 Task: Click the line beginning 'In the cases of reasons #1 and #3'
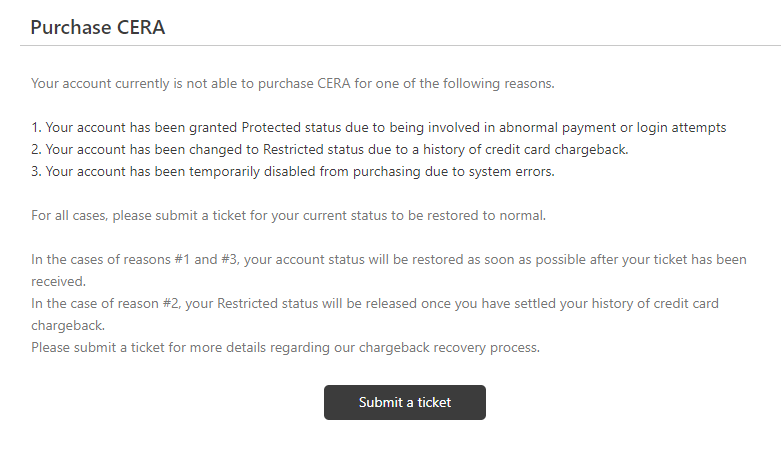coord(389,259)
